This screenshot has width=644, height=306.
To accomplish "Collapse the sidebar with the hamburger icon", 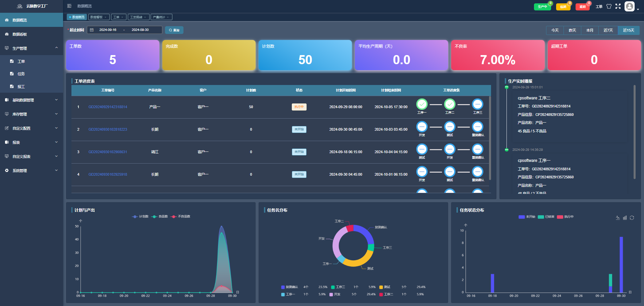I will (69, 6).
